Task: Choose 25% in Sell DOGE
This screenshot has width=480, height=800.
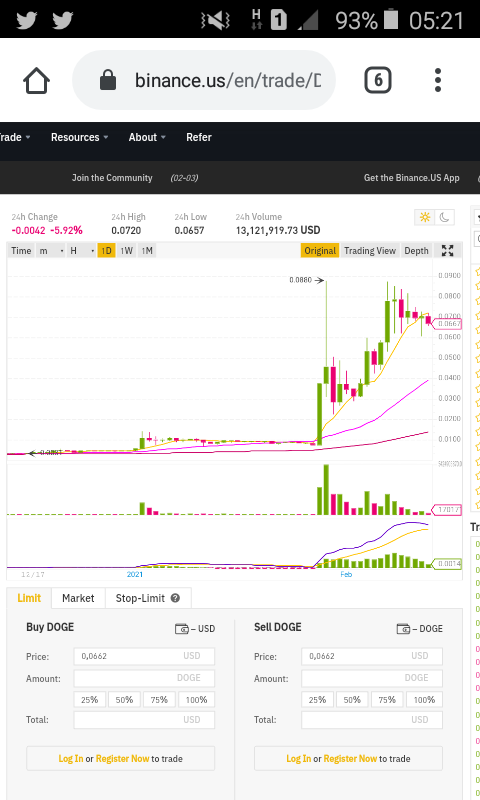Action: coord(317,699)
